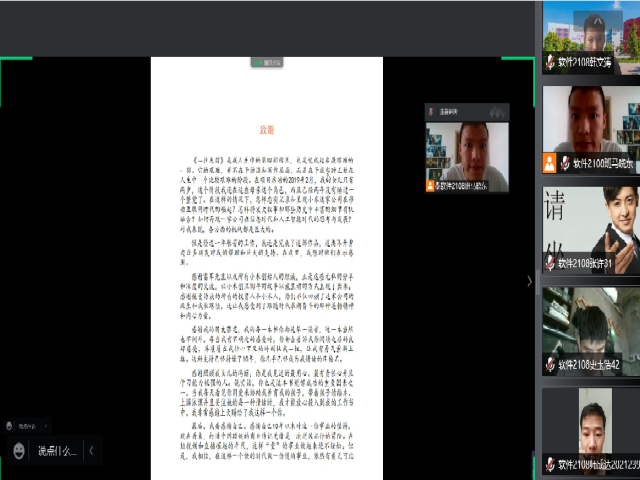The height and width of the screenshot is (480, 640).
Task: Click muted mic icon on 软件2108张许31 tile
Action: (x=550, y=263)
